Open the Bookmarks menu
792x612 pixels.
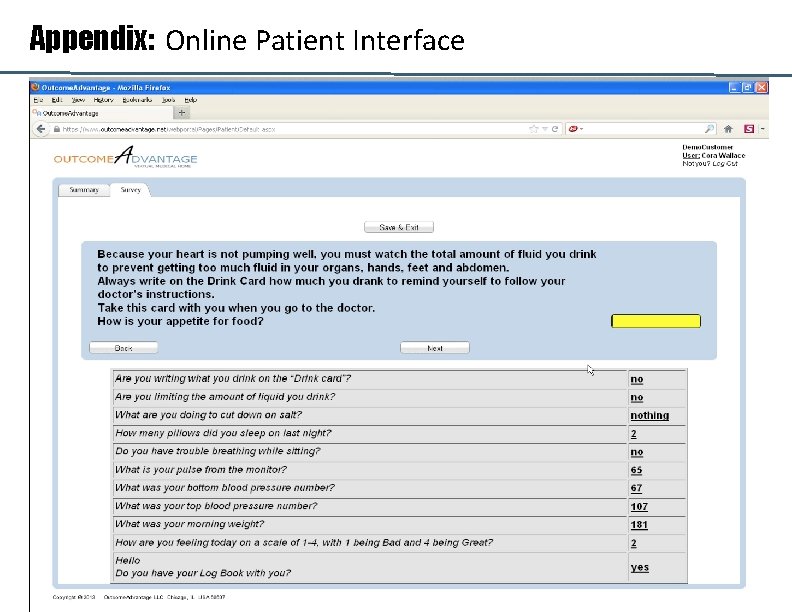137,100
